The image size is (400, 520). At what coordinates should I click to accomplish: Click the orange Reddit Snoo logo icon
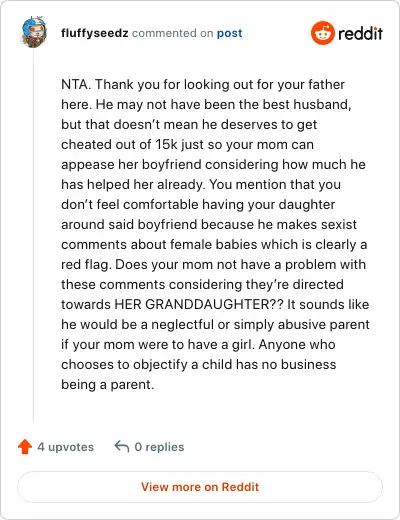[322, 33]
